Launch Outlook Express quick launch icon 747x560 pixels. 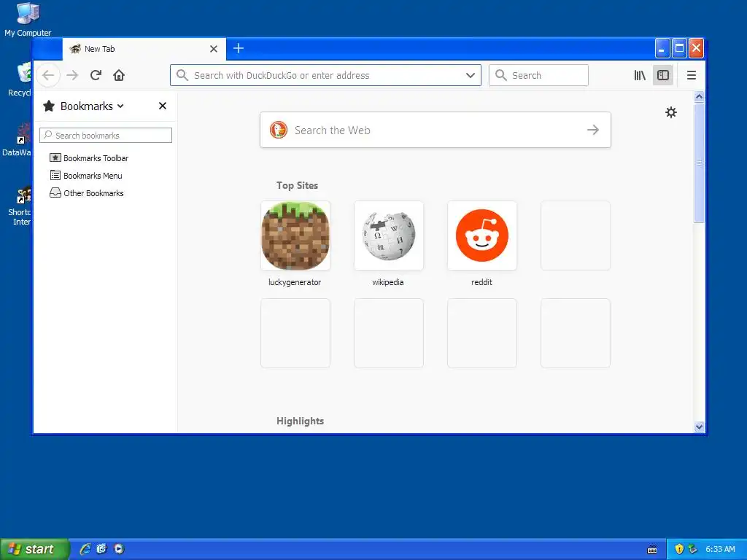(x=101, y=549)
